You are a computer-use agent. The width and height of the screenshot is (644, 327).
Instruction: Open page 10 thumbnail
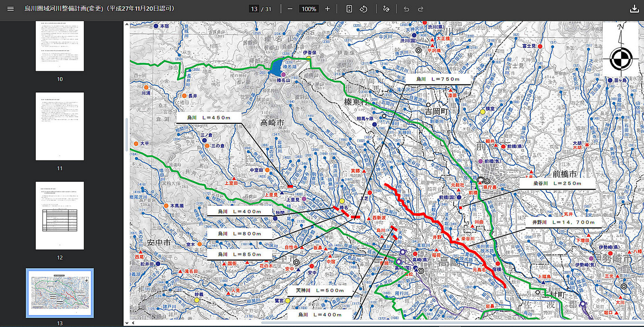(60, 46)
